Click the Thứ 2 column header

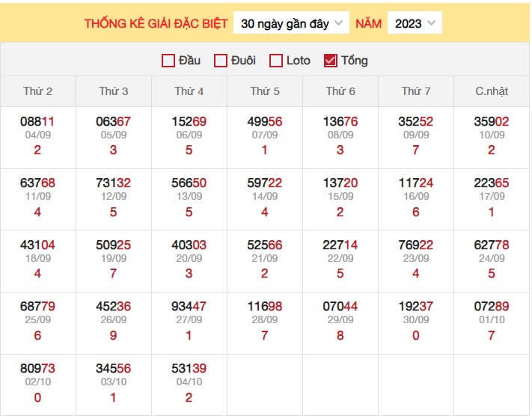click(x=38, y=91)
